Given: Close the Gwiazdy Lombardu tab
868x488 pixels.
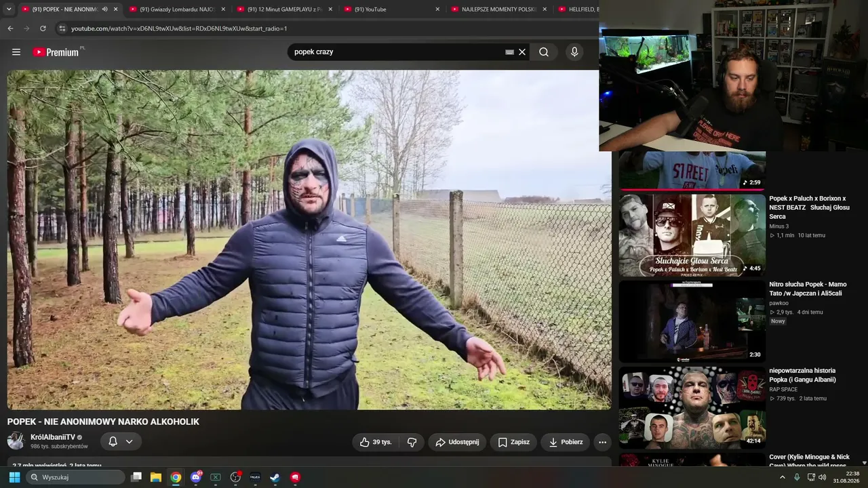Looking at the screenshot, I should (x=223, y=9).
